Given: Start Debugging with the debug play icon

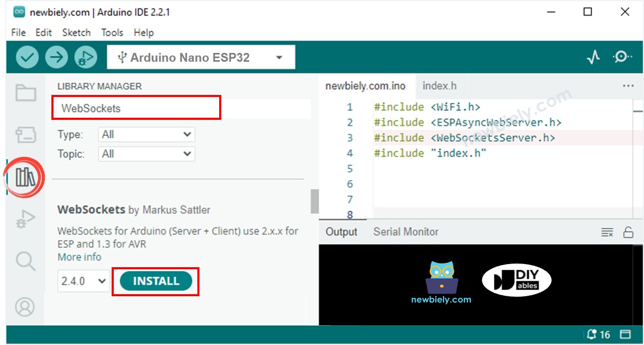Looking at the screenshot, I should click(86, 58).
